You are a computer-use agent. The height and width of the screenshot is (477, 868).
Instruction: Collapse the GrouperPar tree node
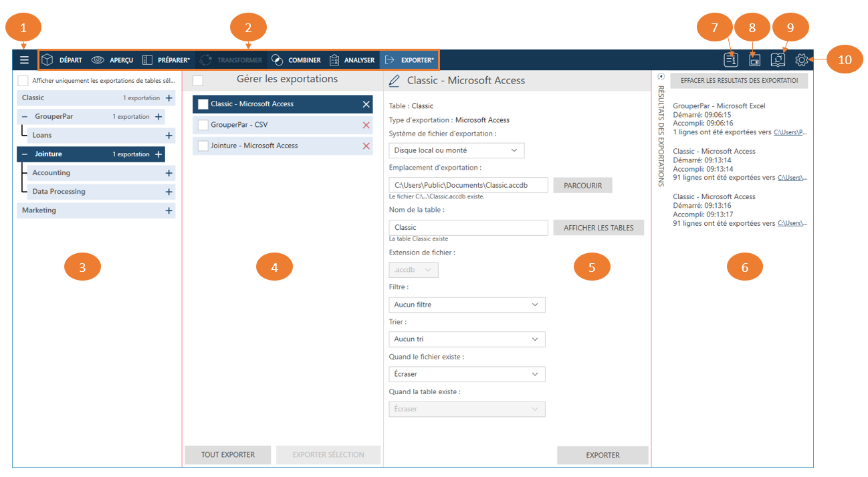pos(25,117)
